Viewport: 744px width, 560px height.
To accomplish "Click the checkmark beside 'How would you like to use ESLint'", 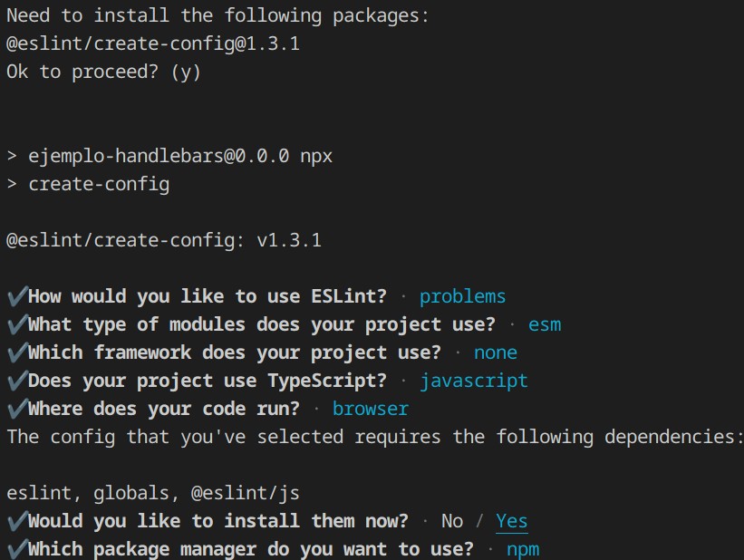I will [16, 296].
